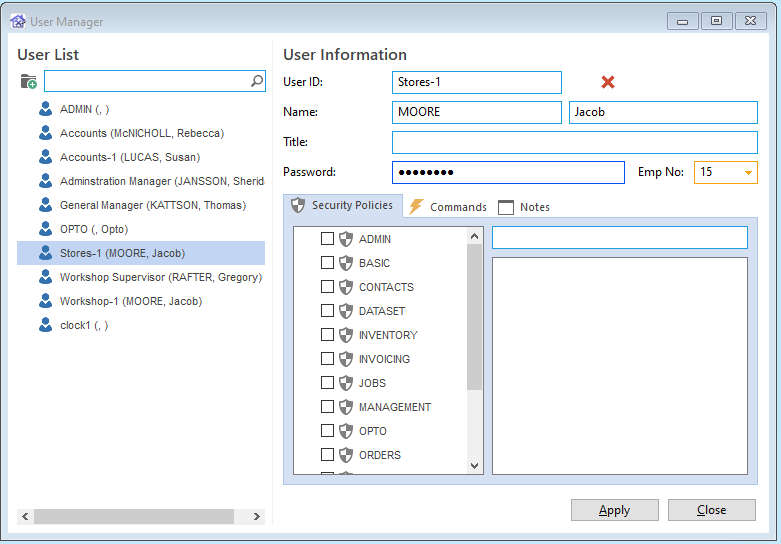781x544 pixels.
Task: Check the CONTACTS policy checkbox
Action: (x=327, y=286)
